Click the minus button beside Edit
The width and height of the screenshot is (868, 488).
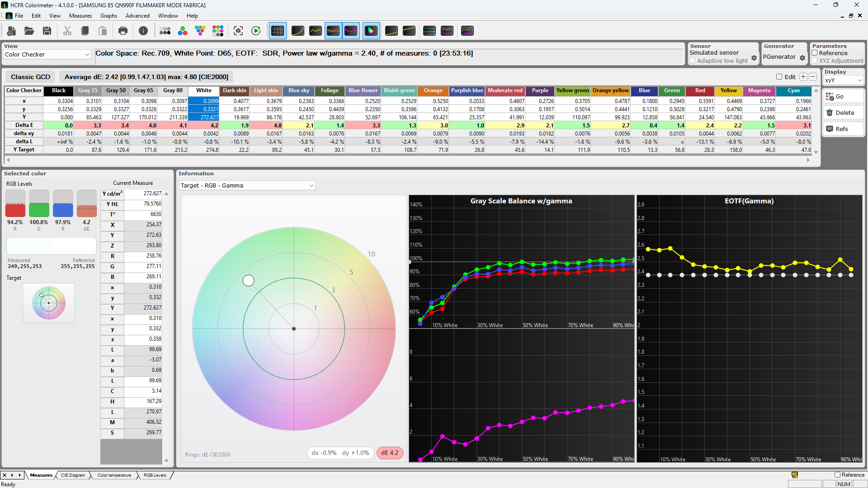click(813, 77)
